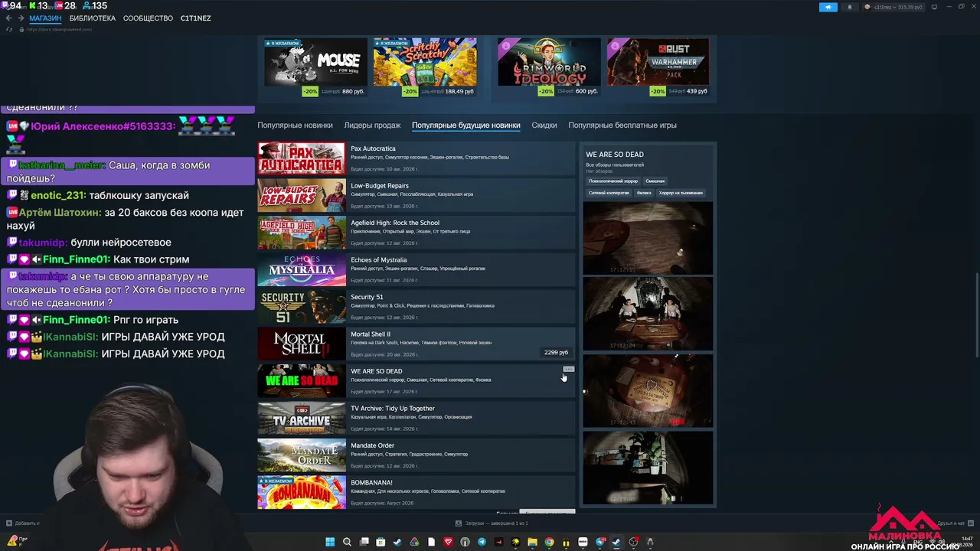Image resolution: width=980 pixels, height=551 pixels.
Task: Click the BOMBANANA! capsule image
Action: (x=302, y=492)
